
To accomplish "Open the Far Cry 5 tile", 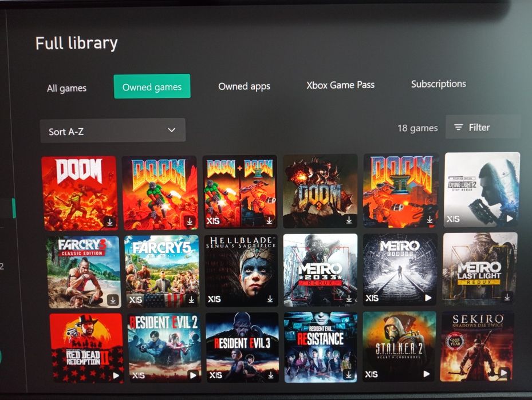I will (162, 271).
